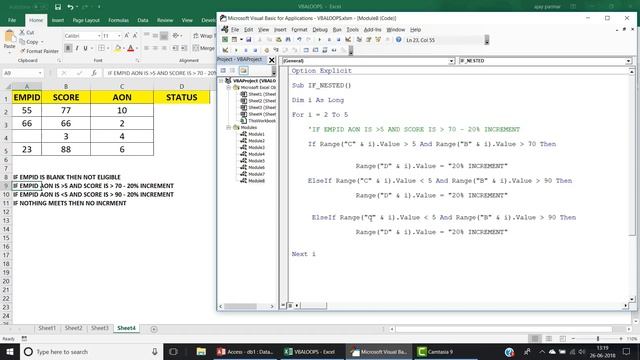Viewport: 640px width, 360px height.
Task: Click Quick Watch glasses icon in Debug toolbar
Action: [x=334, y=50]
